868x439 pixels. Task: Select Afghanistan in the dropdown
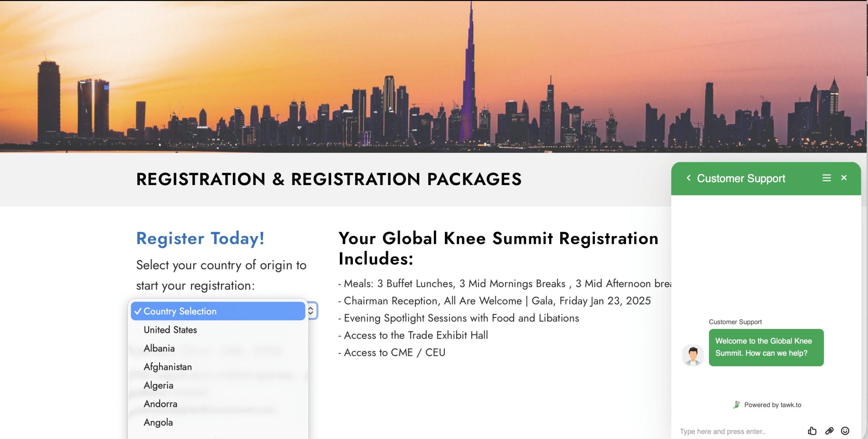(x=167, y=367)
